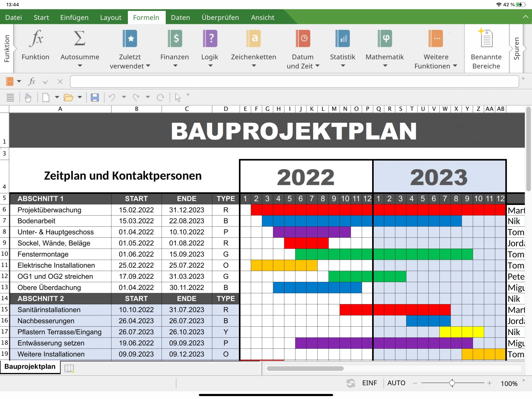The width and height of the screenshot is (532, 399).
Task: Open the Datum und Zeit clock icon
Action: [x=303, y=39]
